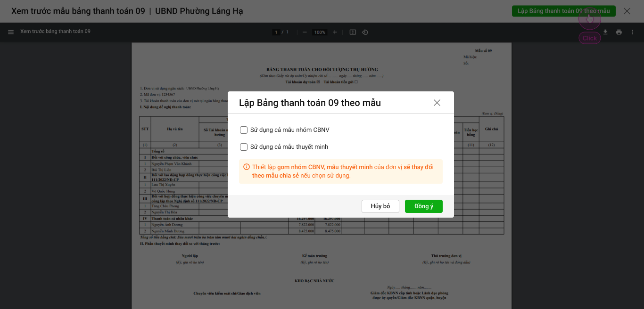Click the 100% zoom level field

point(320,32)
